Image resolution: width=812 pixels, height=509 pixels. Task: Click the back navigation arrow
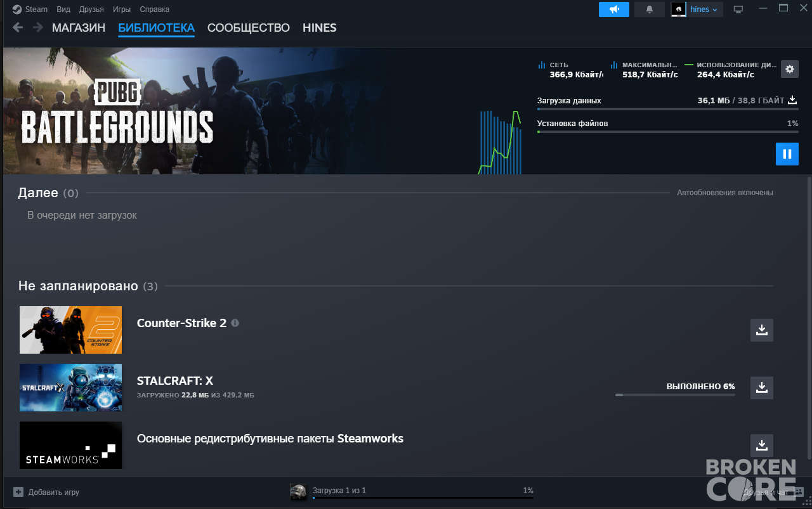[x=18, y=27]
